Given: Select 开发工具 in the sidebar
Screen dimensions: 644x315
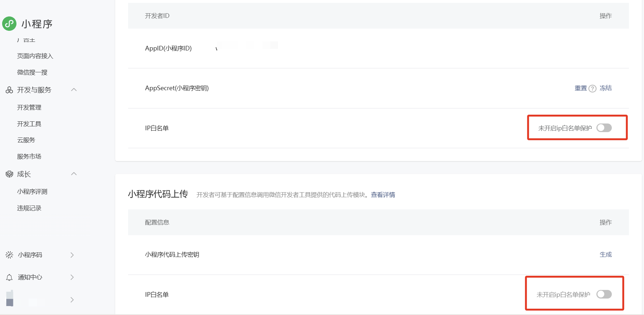Looking at the screenshot, I should coord(29,124).
